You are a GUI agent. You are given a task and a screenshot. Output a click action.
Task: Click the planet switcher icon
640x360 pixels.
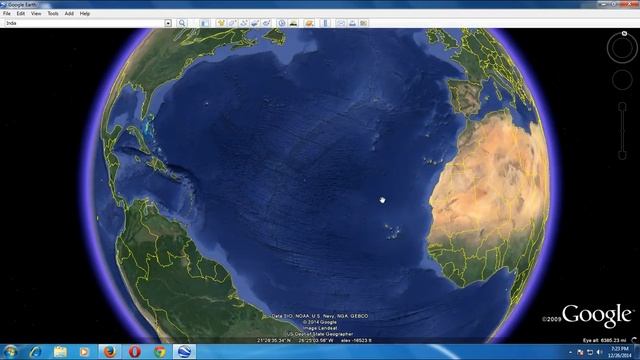click(309, 23)
